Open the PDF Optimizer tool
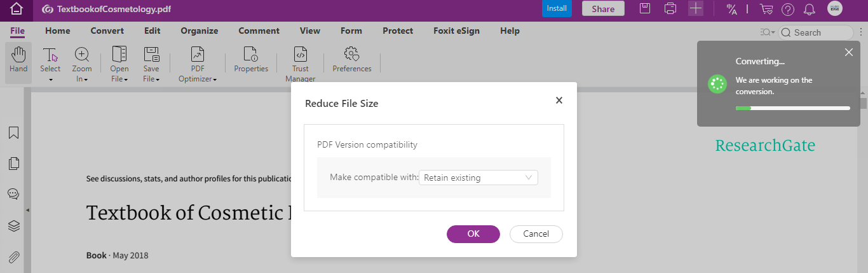The height and width of the screenshot is (273, 868). (x=198, y=64)
